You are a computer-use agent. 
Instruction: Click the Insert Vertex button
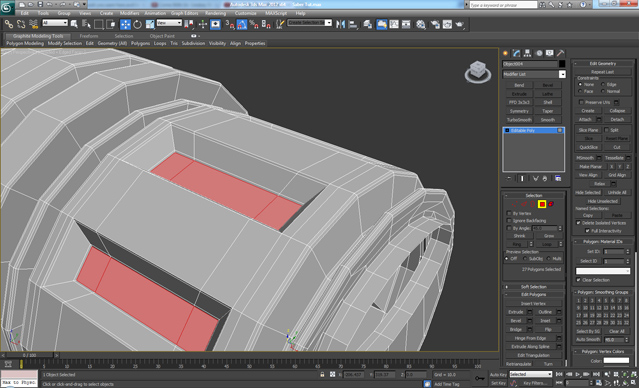pos(533,303)
